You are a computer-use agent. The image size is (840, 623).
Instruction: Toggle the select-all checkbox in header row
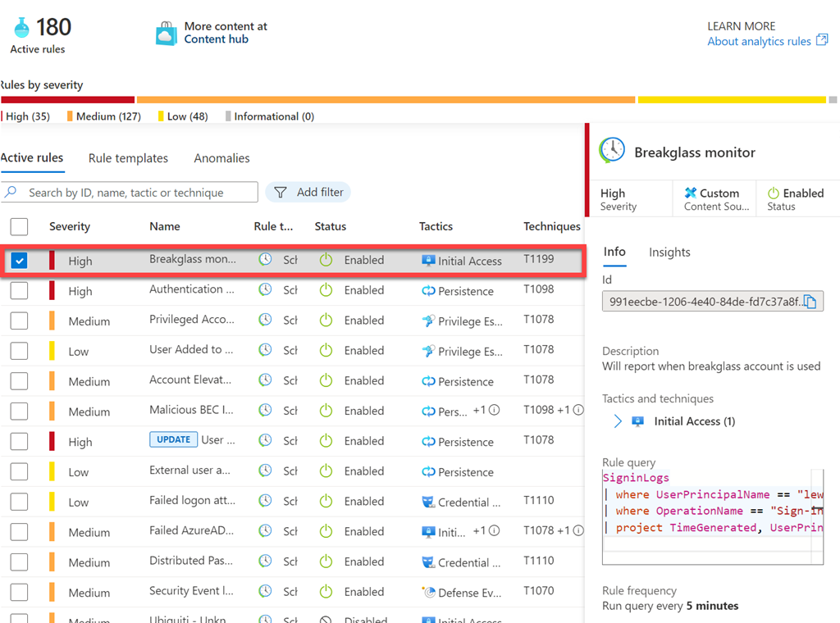pos(20,227)
